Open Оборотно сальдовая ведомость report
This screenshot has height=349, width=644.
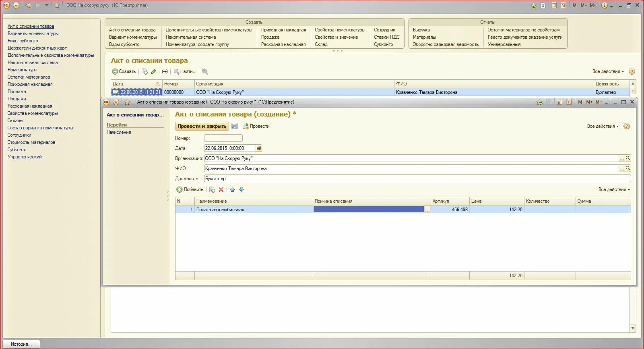(446, 44)
